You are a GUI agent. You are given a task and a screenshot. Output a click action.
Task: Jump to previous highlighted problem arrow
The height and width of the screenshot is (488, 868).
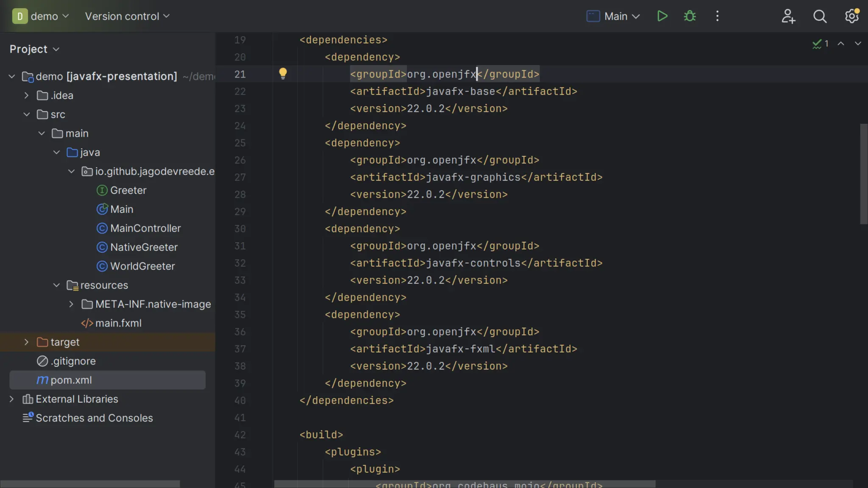(841, 44)
